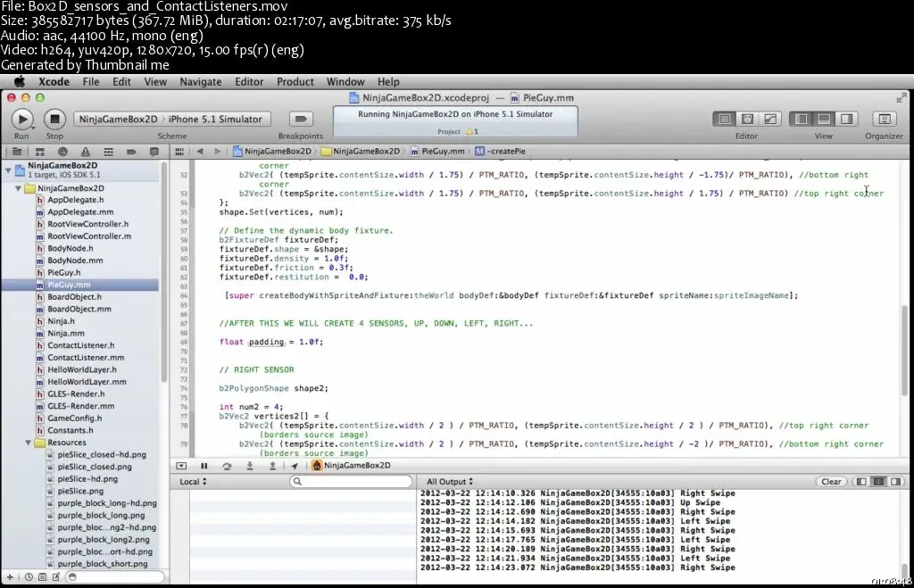Open Ninja.h from the project navigator
The width and height of the screenshot is (914, 588).
click(62, 321)
